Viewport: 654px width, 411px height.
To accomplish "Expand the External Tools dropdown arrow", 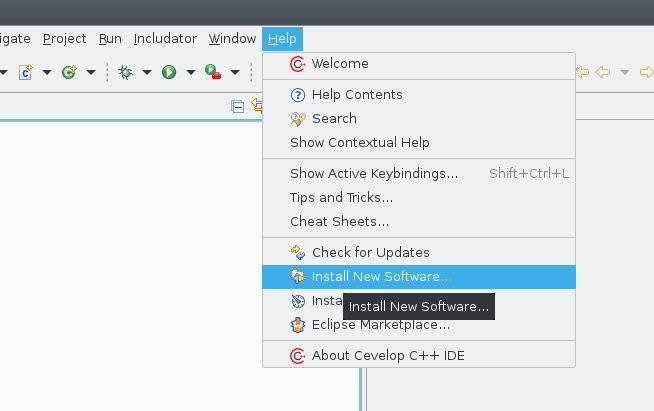I will (x=235, y=73).
